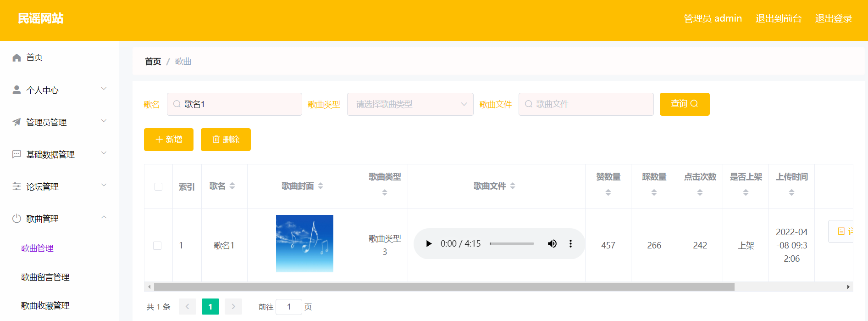The height and width of the screenshot is (321, 868).
Task: Click the 新增 add button
Action: 169,140
